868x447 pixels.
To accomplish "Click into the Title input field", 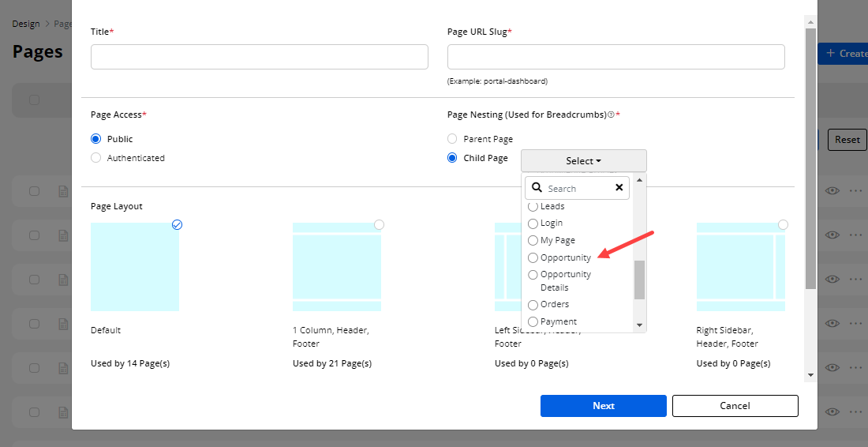I will pyautogui.click(x=259, y=57).
